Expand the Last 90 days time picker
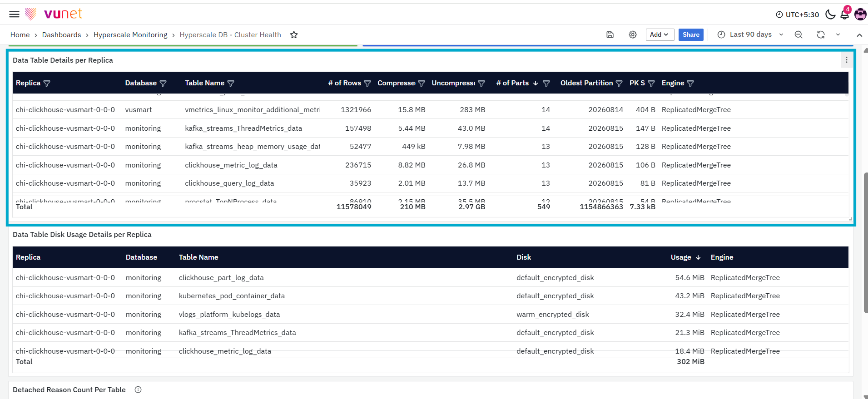This screenshot has width=868, height=399. 750,34
